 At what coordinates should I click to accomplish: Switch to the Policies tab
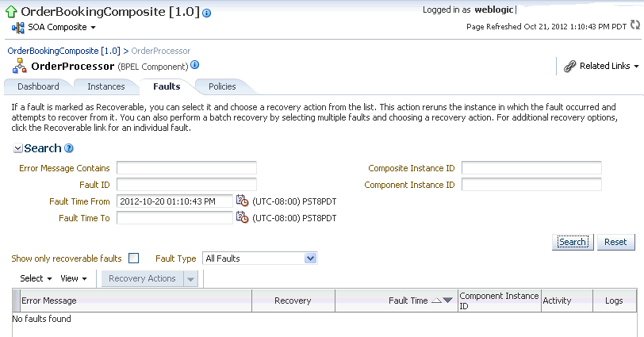[222, 86]
